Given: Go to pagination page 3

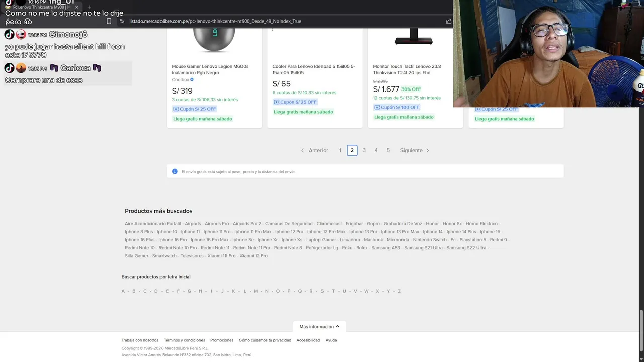Looking at the screenshot, I should pos(364,150).
